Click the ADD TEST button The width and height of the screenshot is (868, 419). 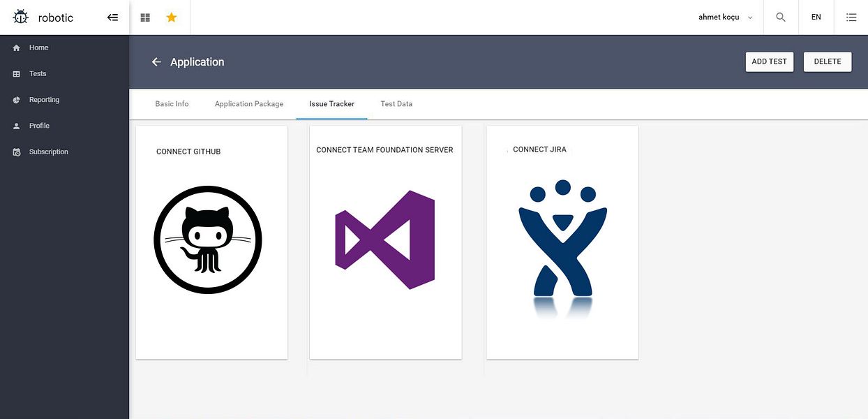(770, 61)
